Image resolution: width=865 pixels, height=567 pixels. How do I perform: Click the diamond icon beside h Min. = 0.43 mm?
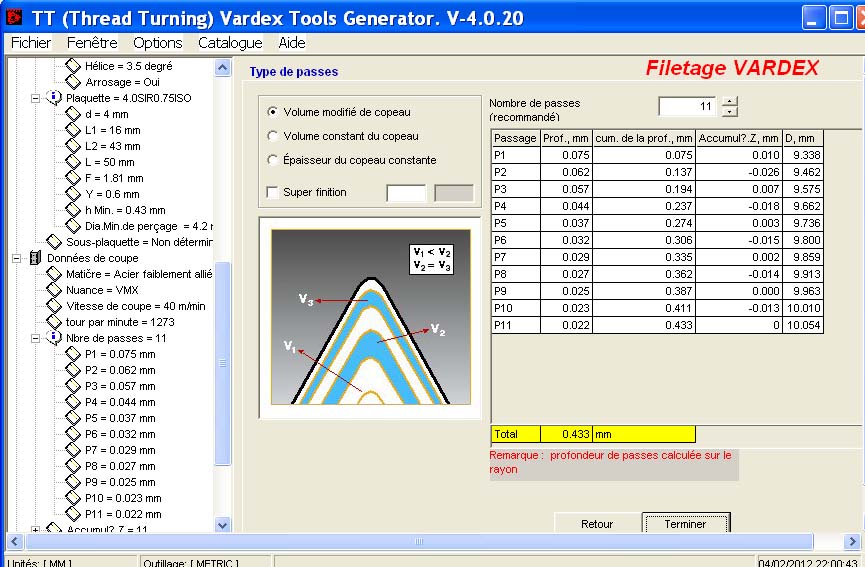[73, 210]
